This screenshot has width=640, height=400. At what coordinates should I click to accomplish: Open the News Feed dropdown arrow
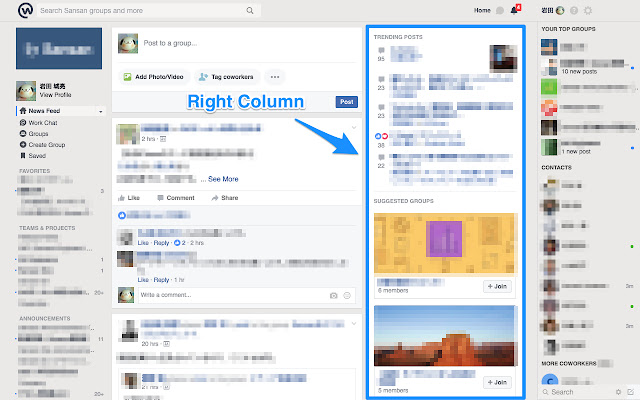click(x=100, y=111)
